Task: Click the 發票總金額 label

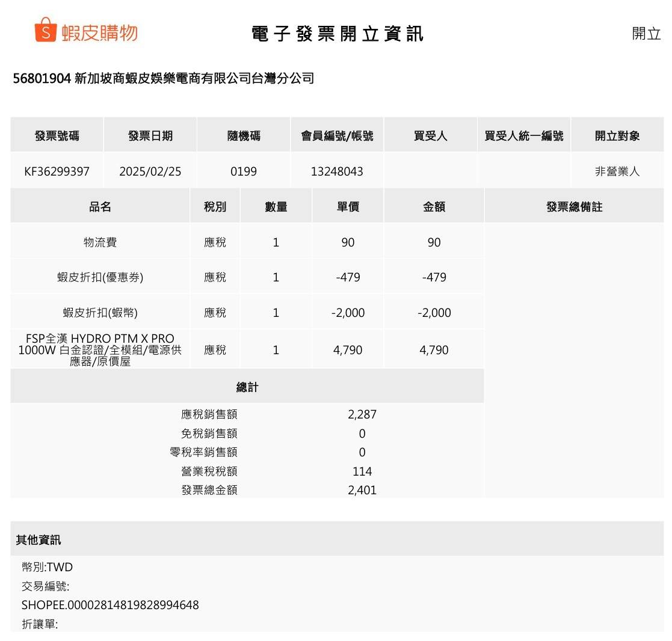Action: click(x=209, y=489)
